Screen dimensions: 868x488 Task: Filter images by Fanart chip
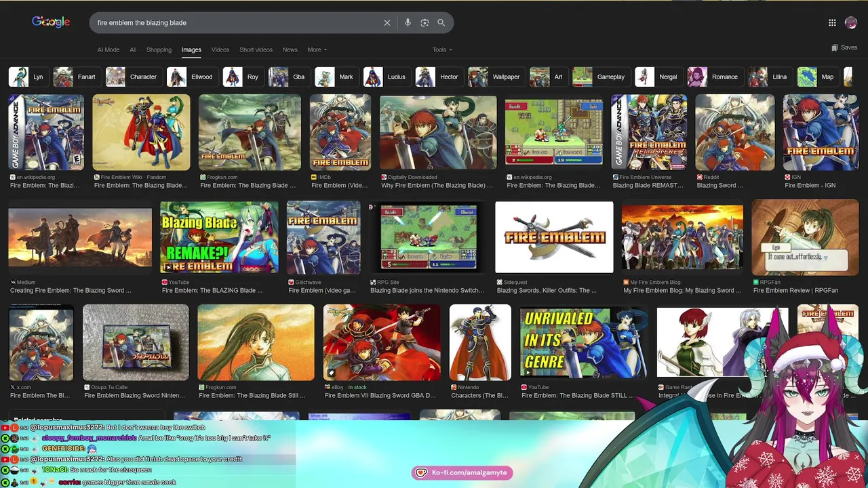point(76,77)
